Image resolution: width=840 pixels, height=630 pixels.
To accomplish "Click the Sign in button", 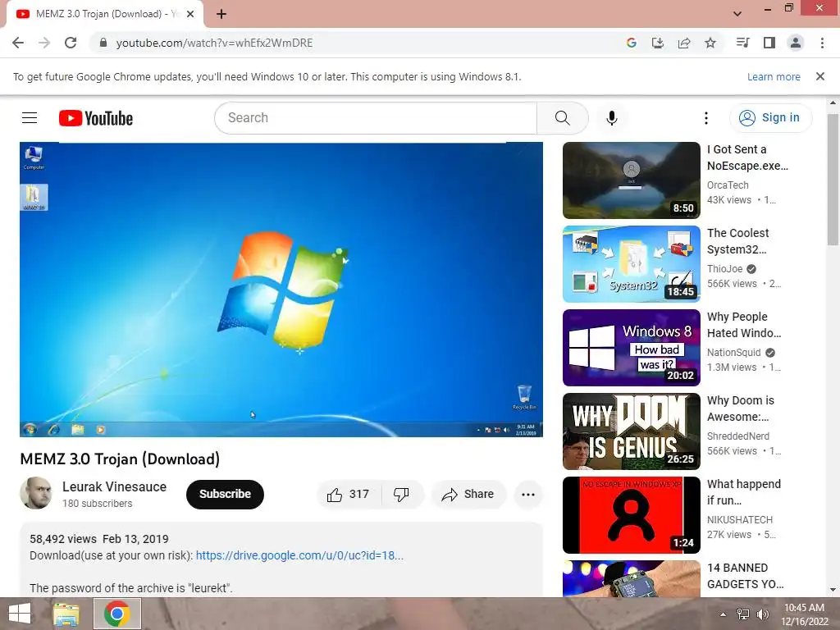I will [770, 118].
